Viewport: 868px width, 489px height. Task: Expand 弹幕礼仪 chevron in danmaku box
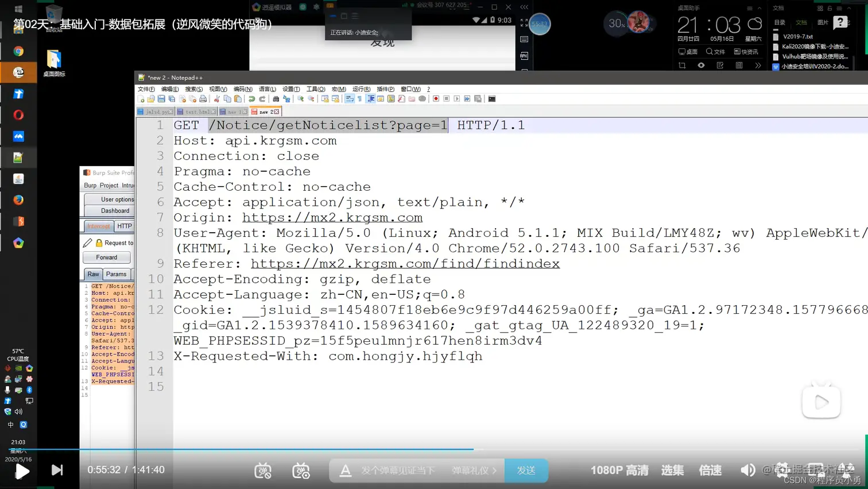click(494, 471)
